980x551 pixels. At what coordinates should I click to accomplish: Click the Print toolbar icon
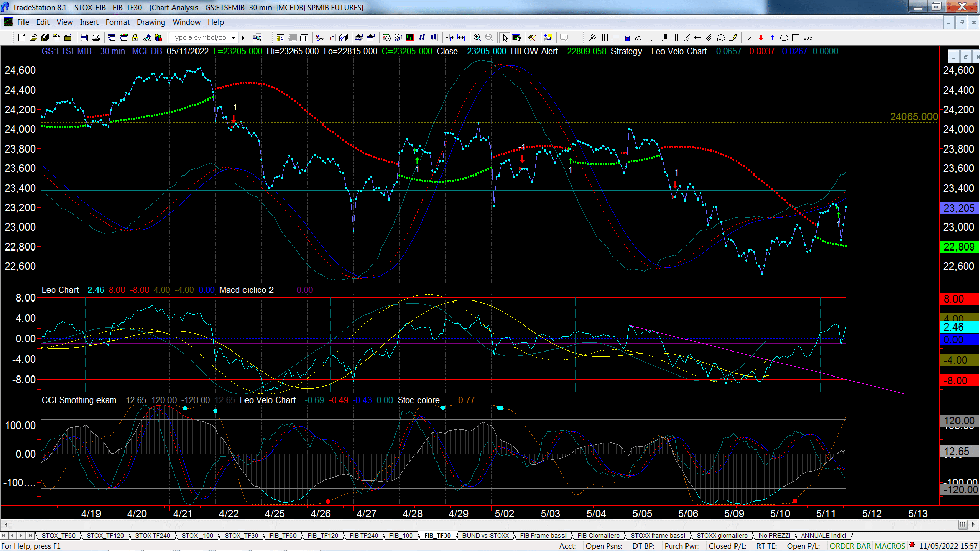point(95,37)
